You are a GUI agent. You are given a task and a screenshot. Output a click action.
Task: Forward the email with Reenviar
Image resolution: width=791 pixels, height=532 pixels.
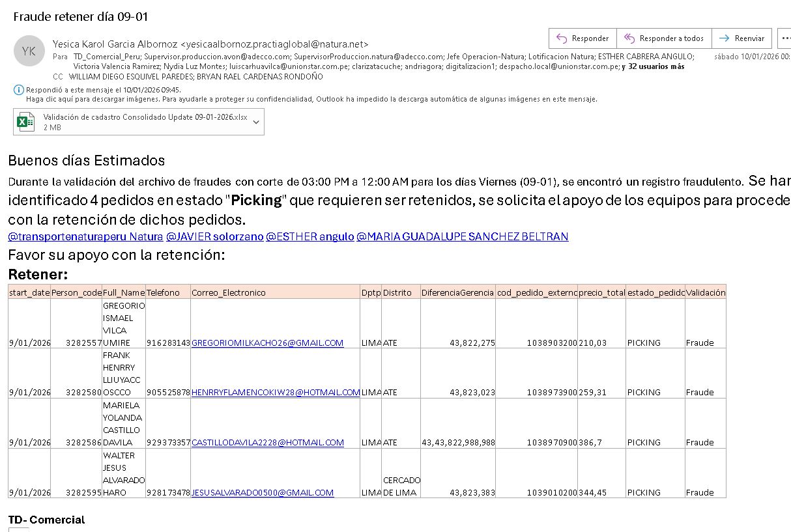point(741,38)
